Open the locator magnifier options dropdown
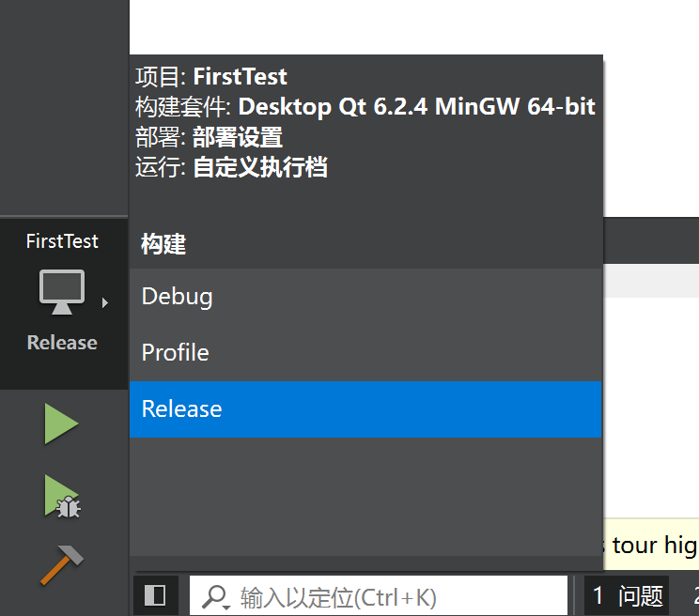The width and height of the screenshot is (699, 616). [x=216, y=597]
